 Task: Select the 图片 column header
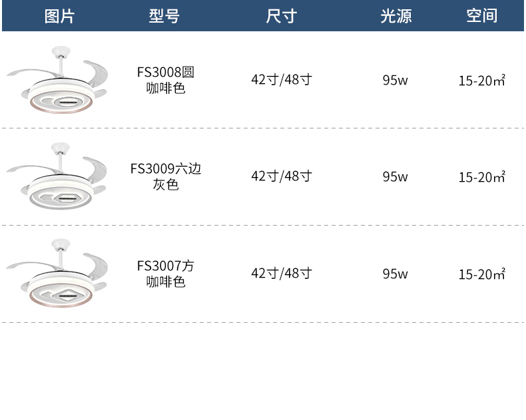[x=59, y=16]
